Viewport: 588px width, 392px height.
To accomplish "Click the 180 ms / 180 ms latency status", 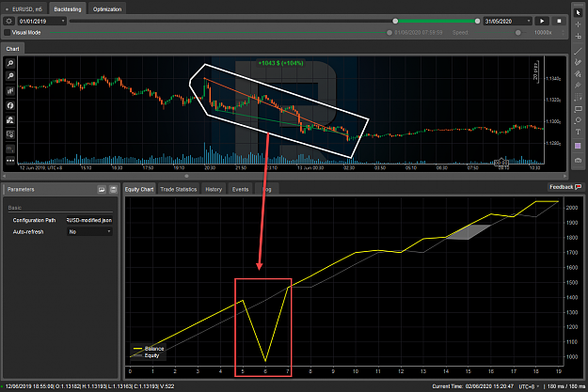I will click(566, 386).
